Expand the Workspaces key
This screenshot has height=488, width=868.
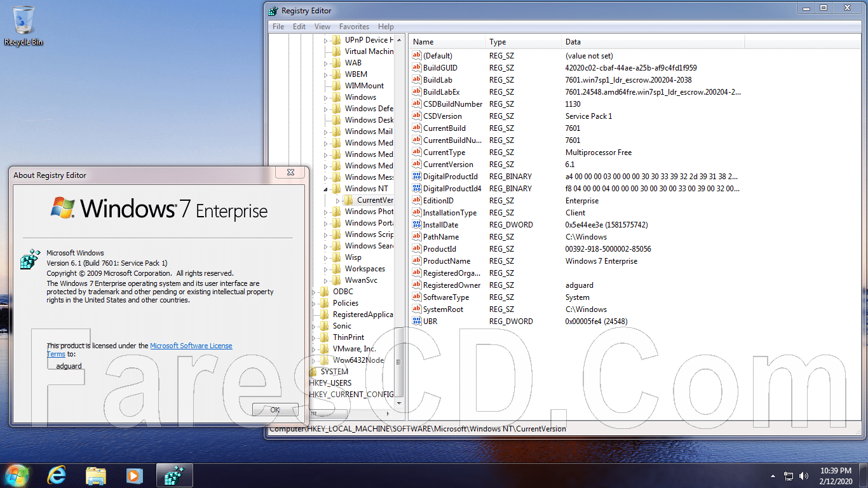(326, 269)
